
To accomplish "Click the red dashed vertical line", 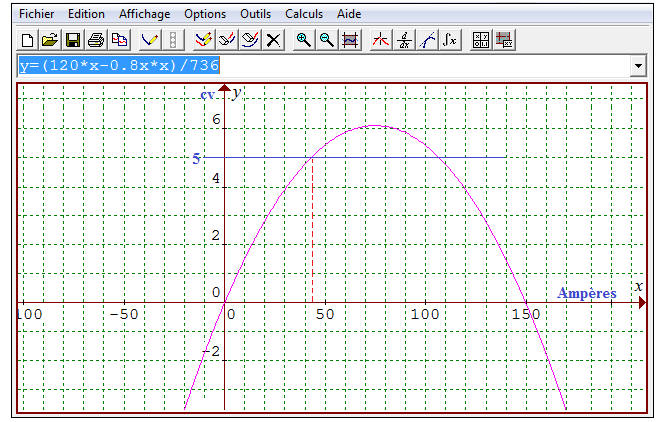I will click(x=313, y=230).
